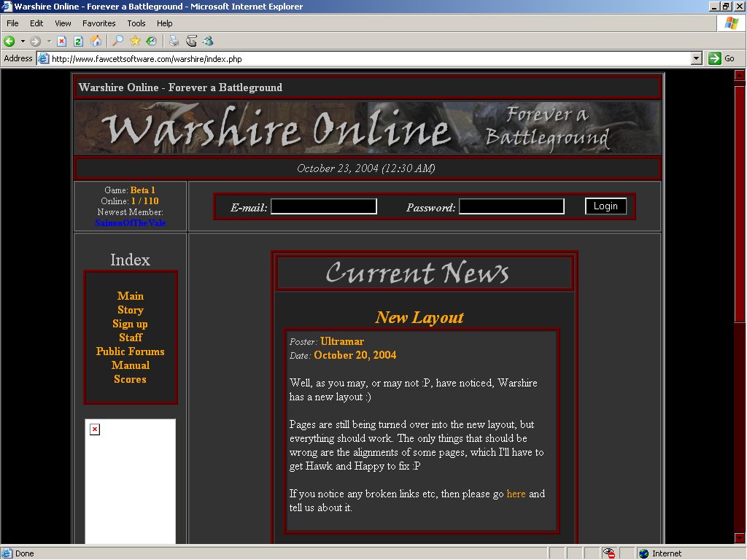Follow the Sign up link in Index
The width and height of the screenshot is (747, 560).
coord(130,324)
